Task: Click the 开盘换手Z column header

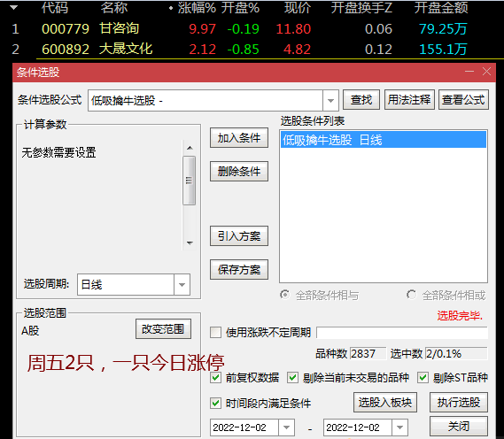Action: coord(361,8)
